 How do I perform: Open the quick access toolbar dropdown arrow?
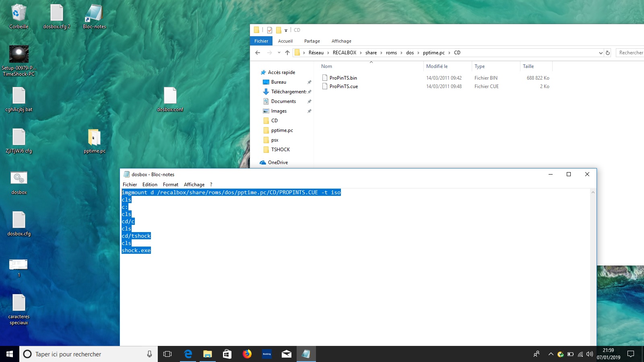click(x=286, y=30)
